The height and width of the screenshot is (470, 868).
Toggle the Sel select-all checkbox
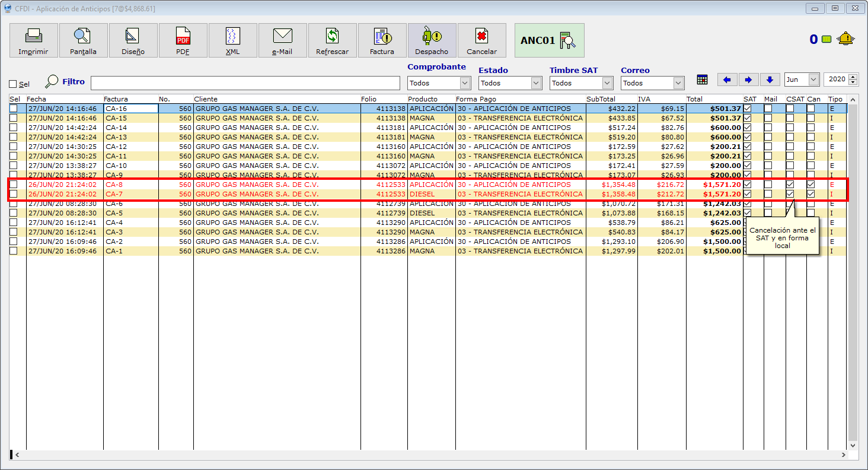(13, 84)
